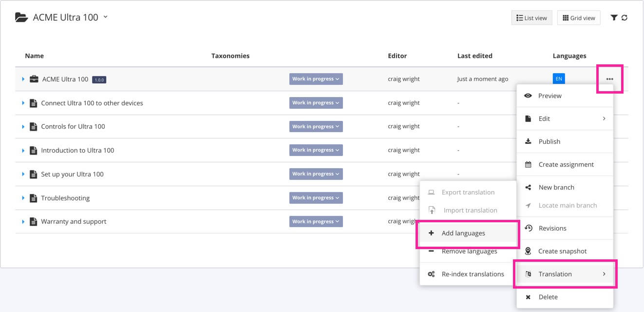Image resolution: width=644 pixels, height=312 pixels.
Task: Select the Import translation upload icon
Action: (x=432, y=210)
